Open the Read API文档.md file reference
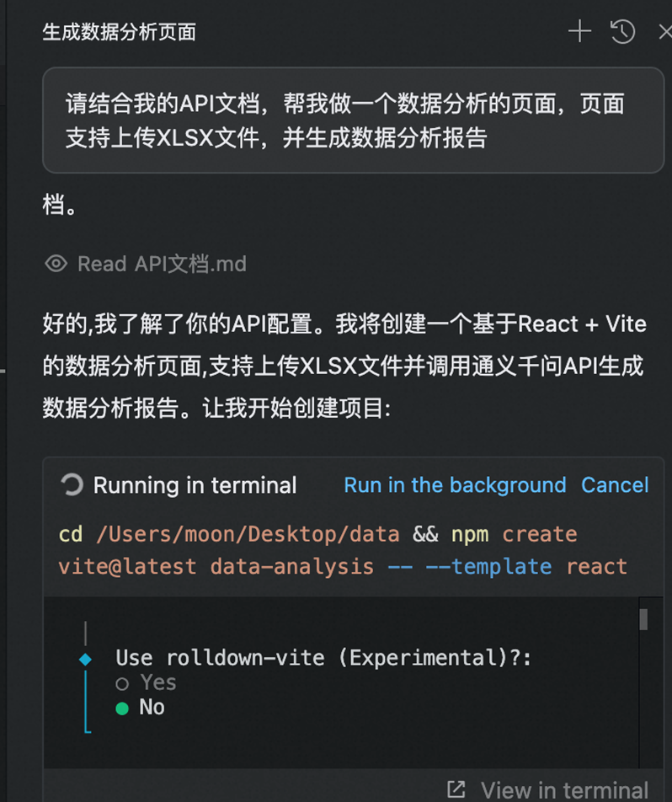The image size is (672, 802). tap(162, 264)
